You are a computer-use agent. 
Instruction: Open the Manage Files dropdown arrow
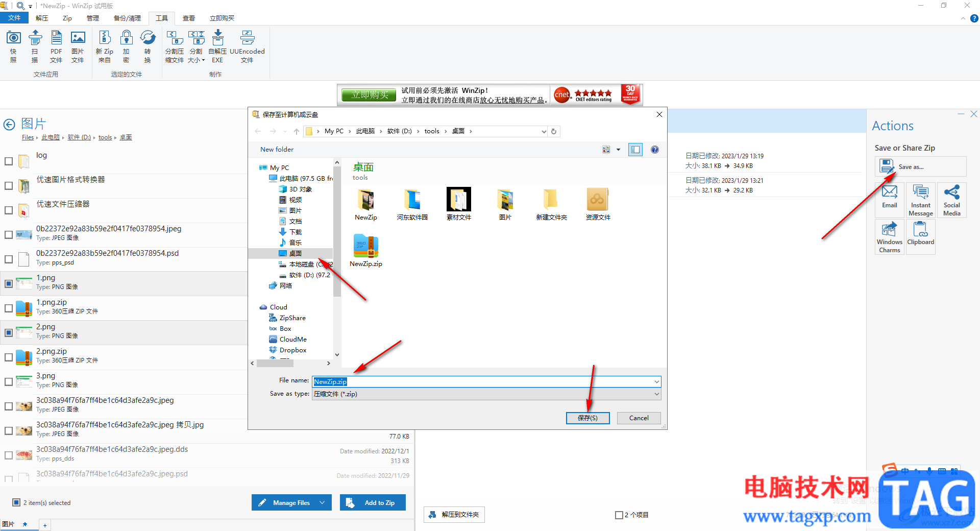click(x=323, y=502)
